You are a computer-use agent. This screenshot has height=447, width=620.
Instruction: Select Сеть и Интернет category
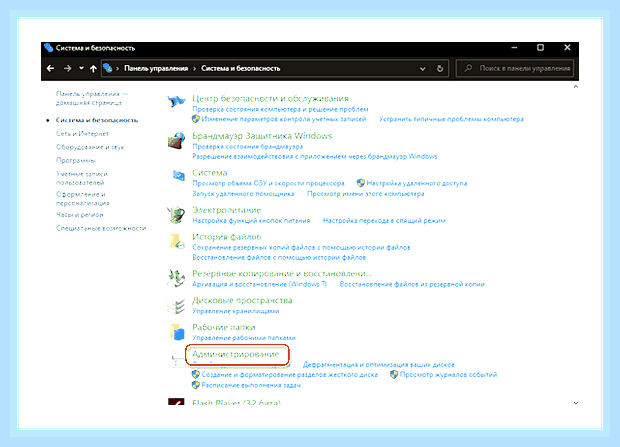(82, 134)
